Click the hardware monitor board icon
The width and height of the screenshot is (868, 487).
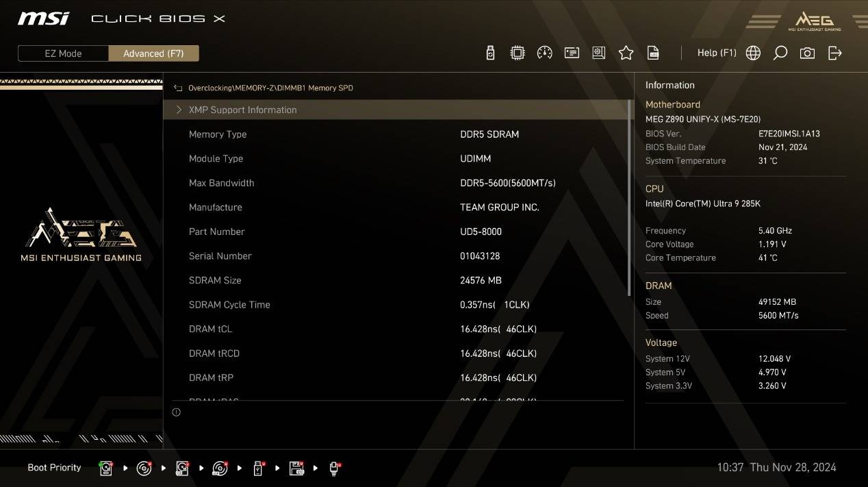pyautogui.click(x=599, y=53)
